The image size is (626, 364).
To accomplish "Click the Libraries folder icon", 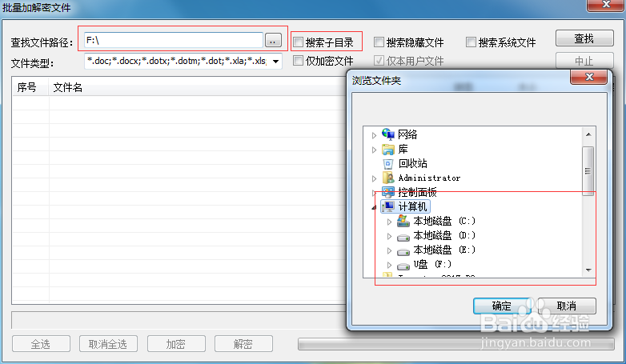I will 388,150.
